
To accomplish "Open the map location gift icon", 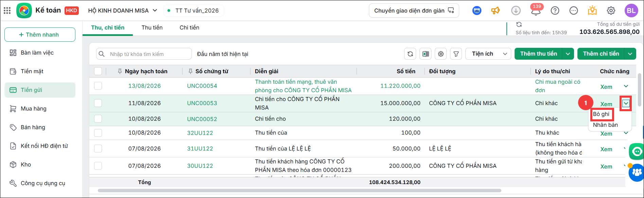I will click(x=592, y=11).
